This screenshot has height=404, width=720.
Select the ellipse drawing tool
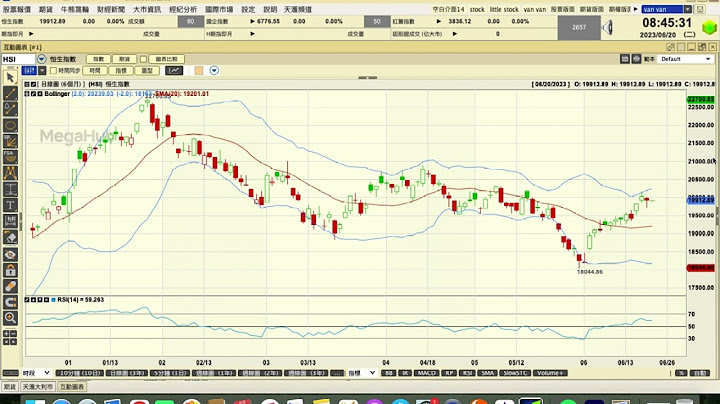click(x=10, y=125)
